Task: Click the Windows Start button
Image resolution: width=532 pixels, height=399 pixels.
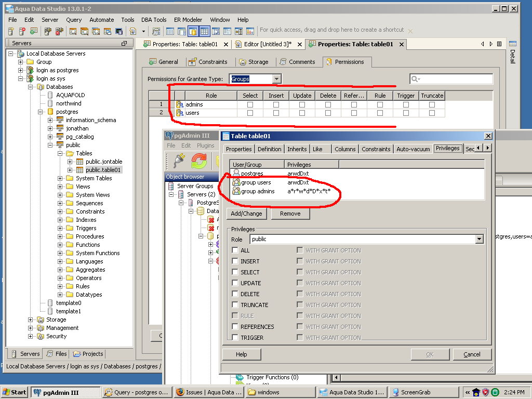Action: click(x=14, y=392)
